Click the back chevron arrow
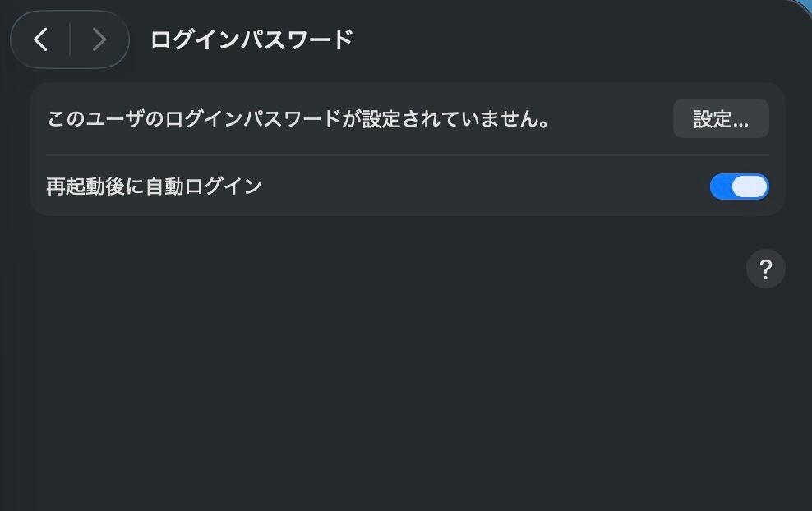This screenshot has width=812, height=511. (x=41, y=39)
